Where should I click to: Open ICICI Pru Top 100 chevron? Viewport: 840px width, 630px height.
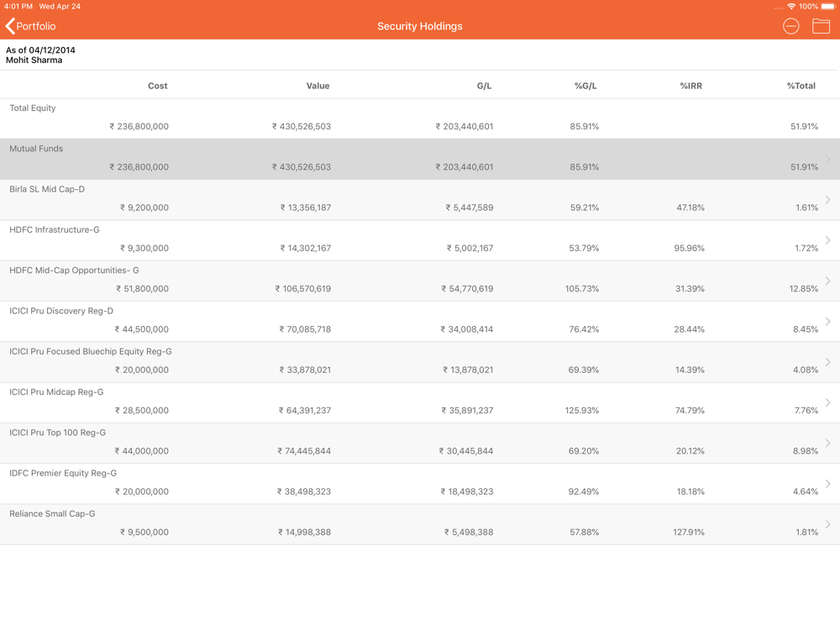(x=827, y=443)
